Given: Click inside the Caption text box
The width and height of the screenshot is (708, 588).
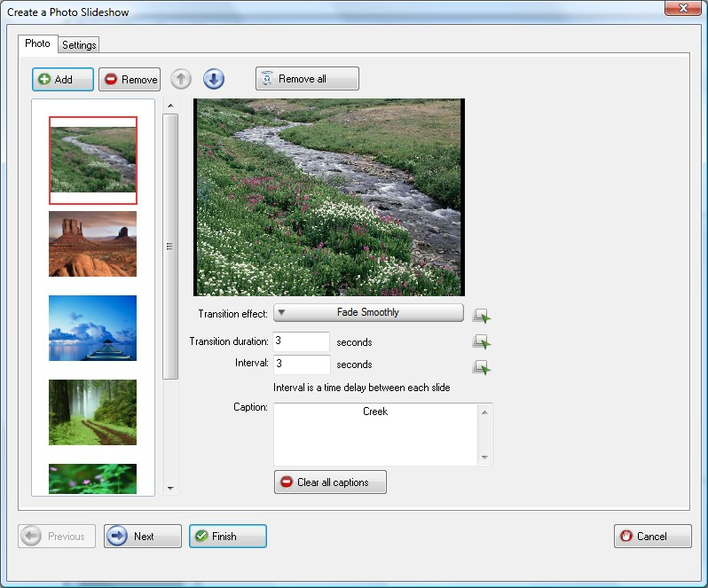Looking at the screenshot, I should tap(376, 434).
